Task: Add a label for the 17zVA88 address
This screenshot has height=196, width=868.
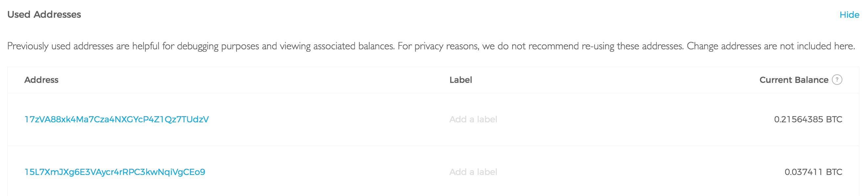Action: click(x=473, y=119)
